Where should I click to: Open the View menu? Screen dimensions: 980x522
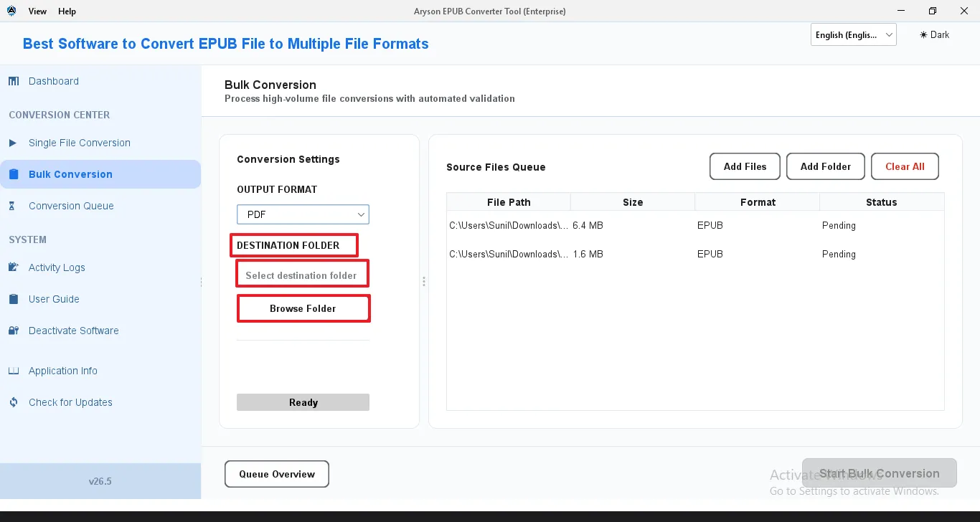tap(37, 11)
